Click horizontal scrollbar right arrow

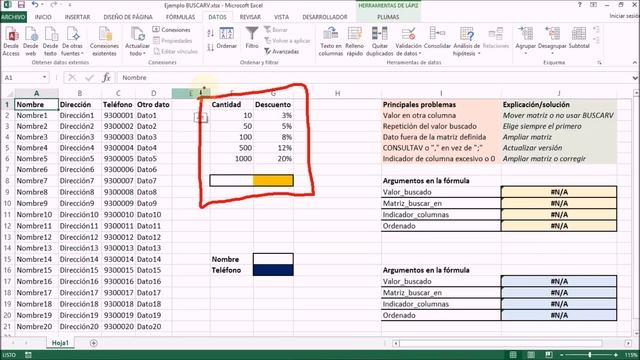tap(629, 343)
